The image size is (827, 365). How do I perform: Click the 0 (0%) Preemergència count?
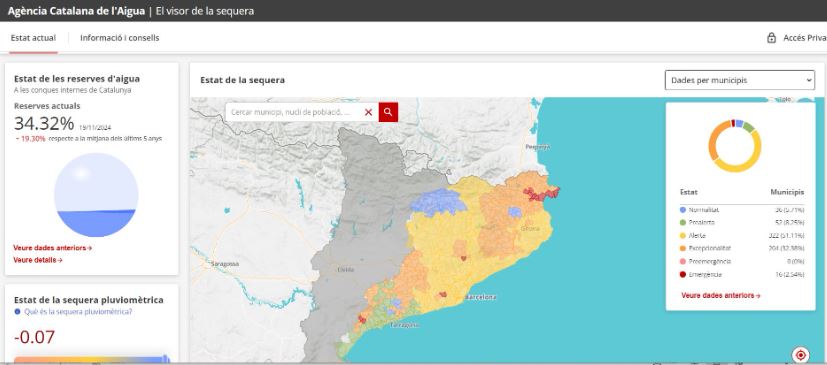click(x=795, y=261)
